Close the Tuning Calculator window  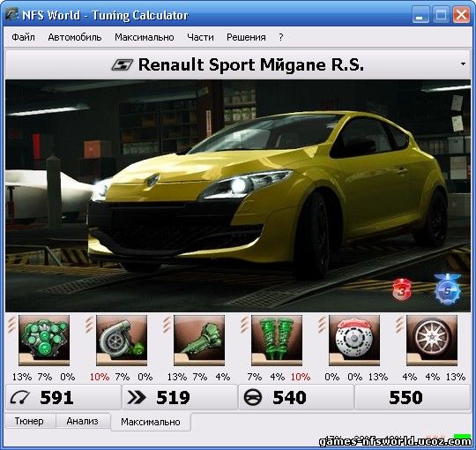(x=461, y=15)
